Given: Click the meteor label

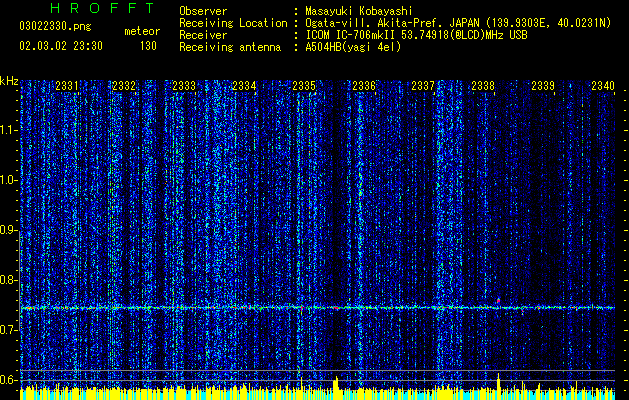Looking at the screenshot, I should click(x=142, y=31).
